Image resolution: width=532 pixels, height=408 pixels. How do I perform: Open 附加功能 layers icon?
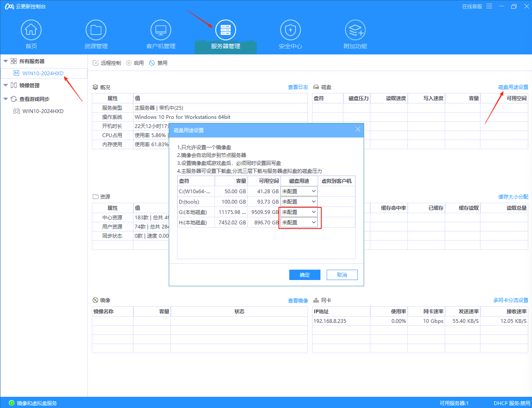[355, 30]
